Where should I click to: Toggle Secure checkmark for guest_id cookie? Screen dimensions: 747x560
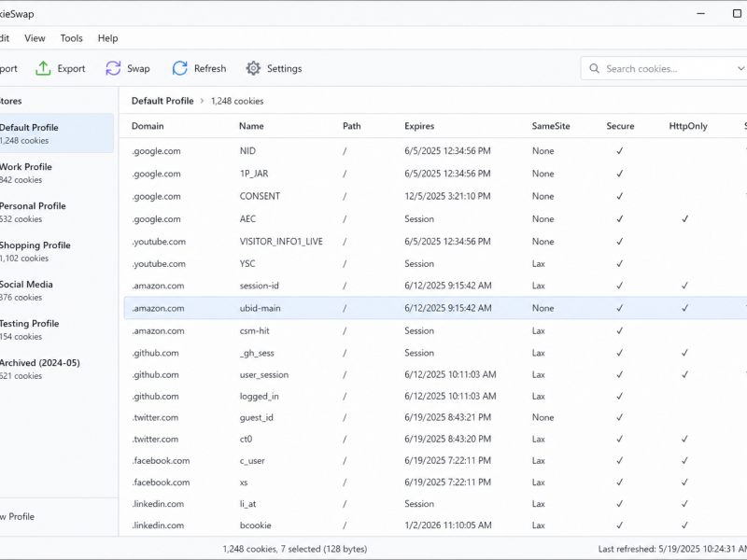620,417
